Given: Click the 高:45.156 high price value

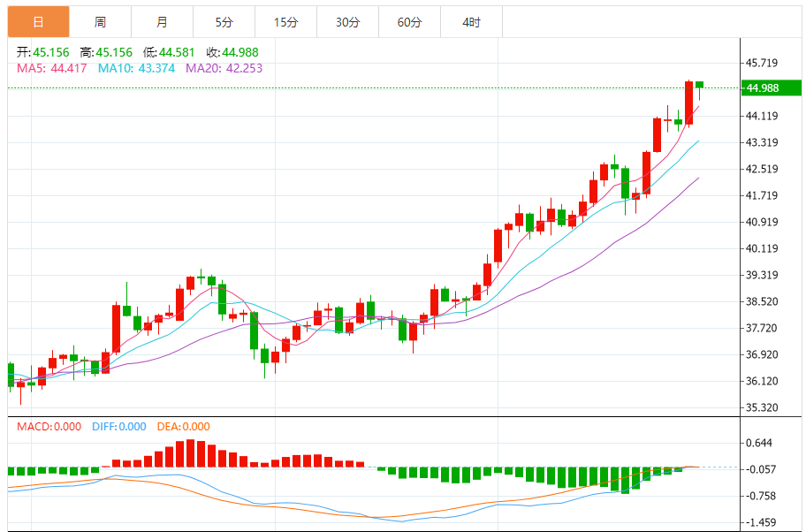Looking at the screenshot, I should [x=106, y=52].
